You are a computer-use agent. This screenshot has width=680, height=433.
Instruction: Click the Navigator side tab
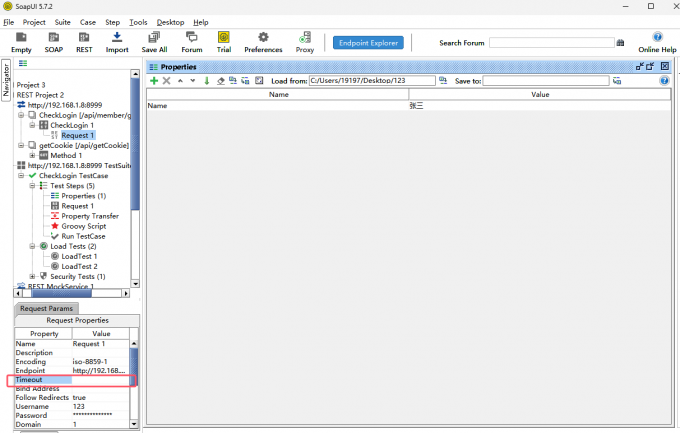tap(6, 80)
